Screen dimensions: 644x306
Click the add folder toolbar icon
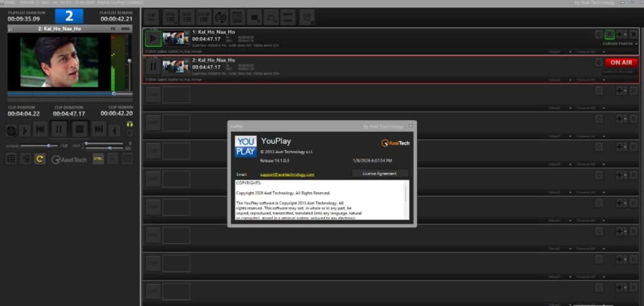pos(272,18)
